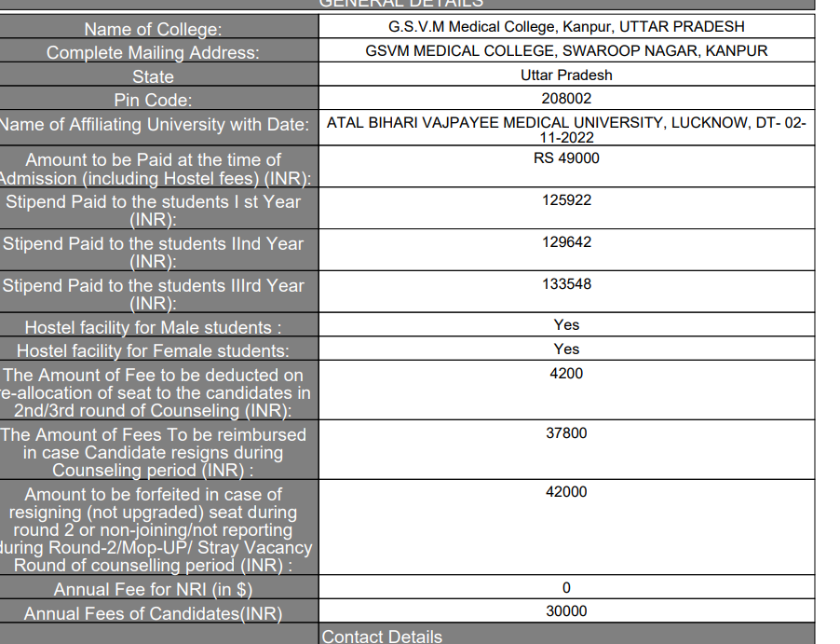Click the Swaroop Nagar mailing address value
840x644 pixels.
[x=566, y=51]
